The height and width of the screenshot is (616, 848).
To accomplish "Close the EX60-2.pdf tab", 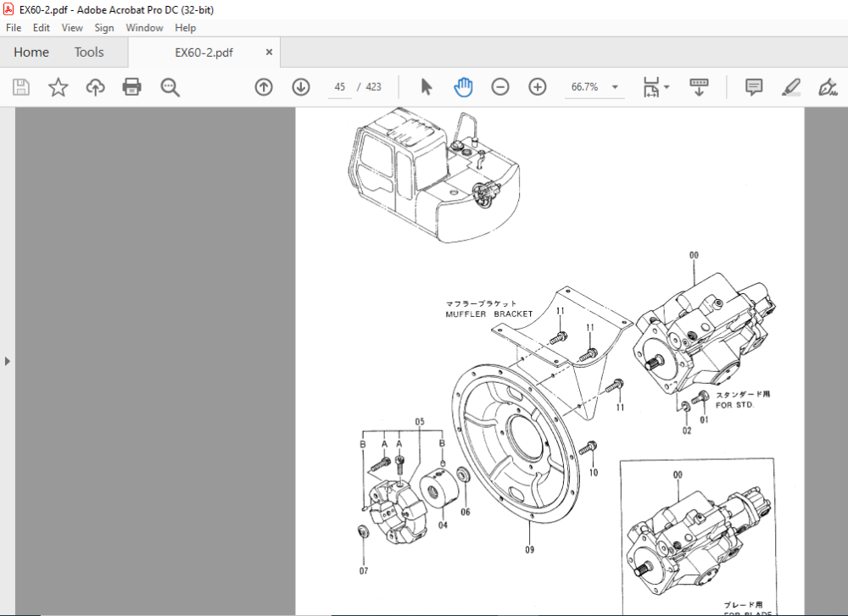I will point(269,53).
